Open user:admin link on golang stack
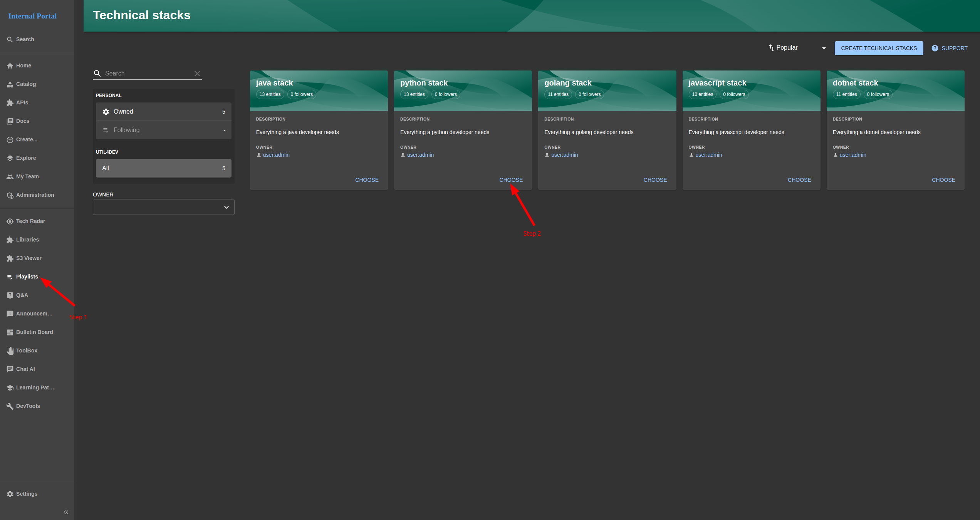The width and height of the screenshot is (980, 520). coord(564,155)
